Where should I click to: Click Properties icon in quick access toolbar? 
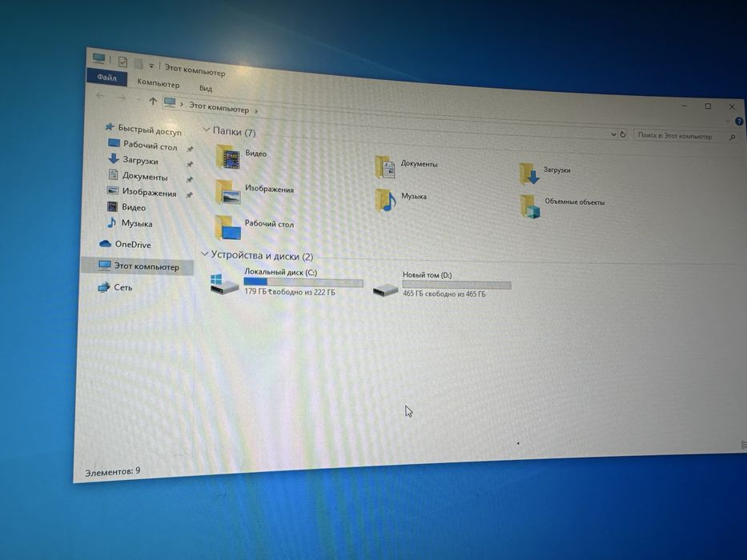point(122,62)
